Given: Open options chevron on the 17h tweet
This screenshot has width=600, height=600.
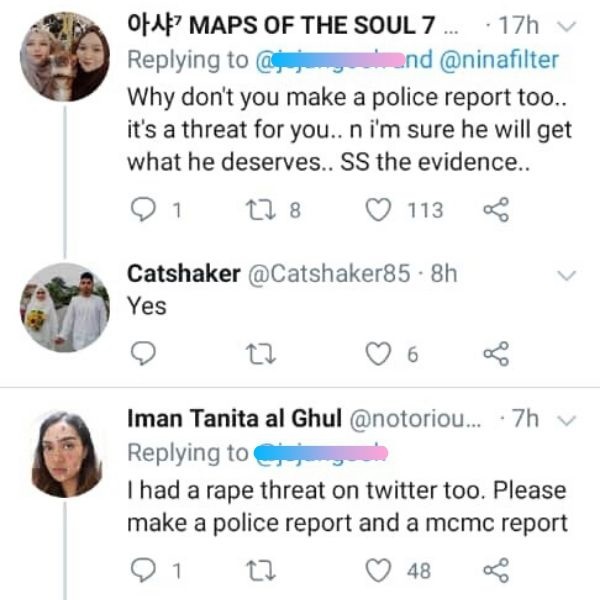Looking at the screenshot, I should pyautogui.click(x=564, y=21).
